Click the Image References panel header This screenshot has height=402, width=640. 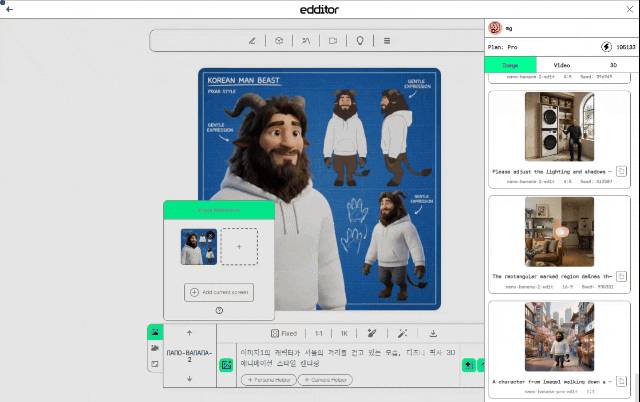click(x=219, y=210)
